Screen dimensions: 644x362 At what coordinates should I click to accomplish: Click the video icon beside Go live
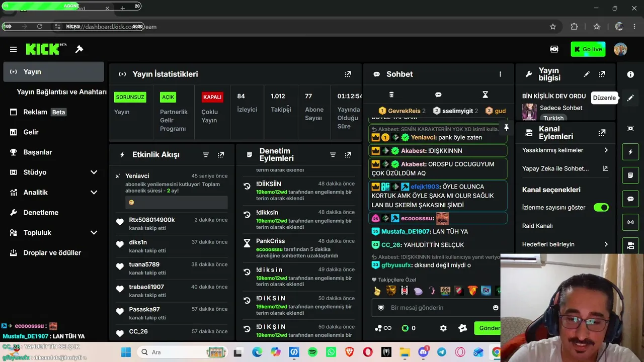click(554, 49)
